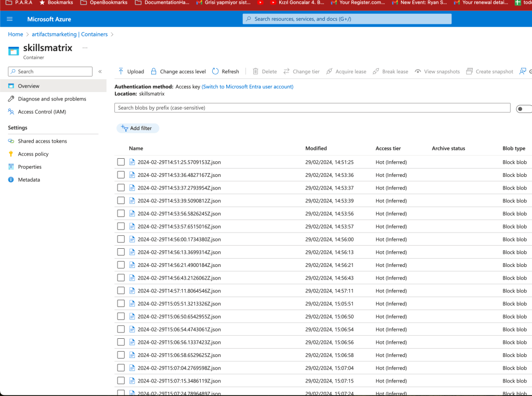Open Shared access tokens settings
The image size is (532, 396).
43,141
